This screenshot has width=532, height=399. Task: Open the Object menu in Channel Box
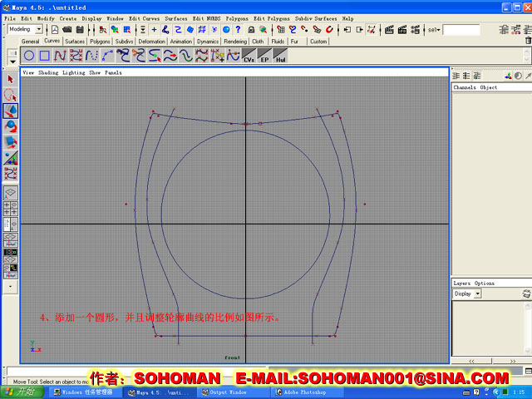coord(489,87)
